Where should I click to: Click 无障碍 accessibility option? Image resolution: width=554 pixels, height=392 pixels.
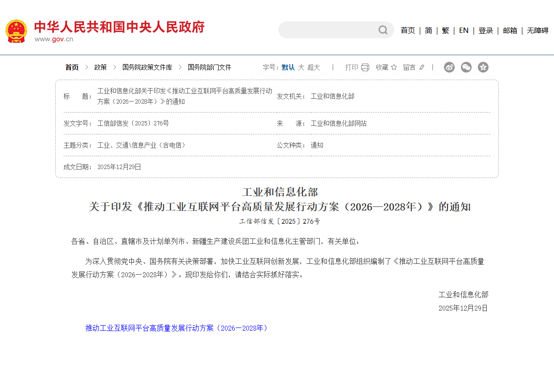coord(537,30)
